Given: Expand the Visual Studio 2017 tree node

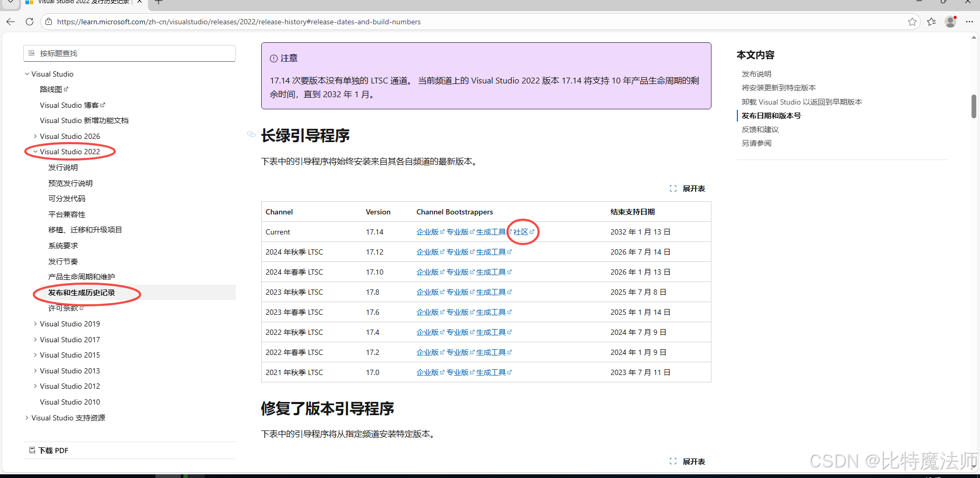Looking at the screenshot, I should click(x=35, y=340).
